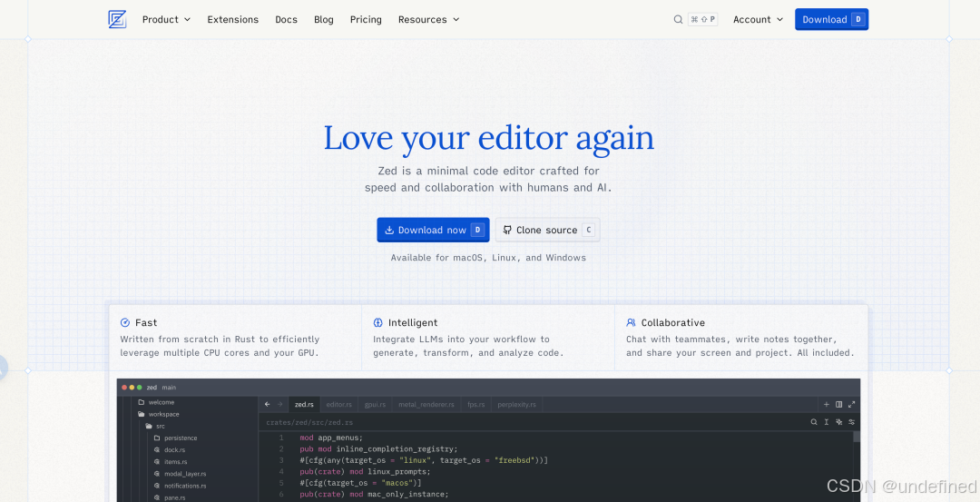Screen dimensions: 980x502
Task: Open notifications.rs in the file tree
Action: pyautogui.click(x=185, y=485)
